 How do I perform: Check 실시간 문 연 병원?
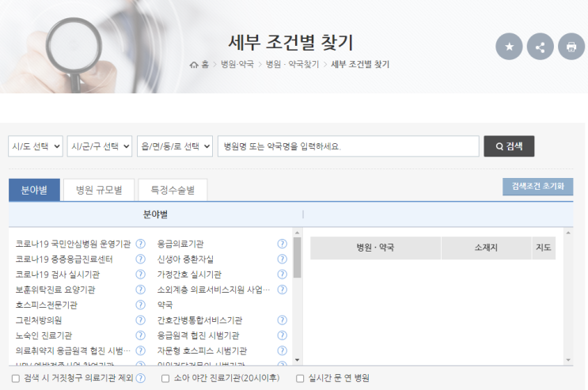(x=300, y=378)
